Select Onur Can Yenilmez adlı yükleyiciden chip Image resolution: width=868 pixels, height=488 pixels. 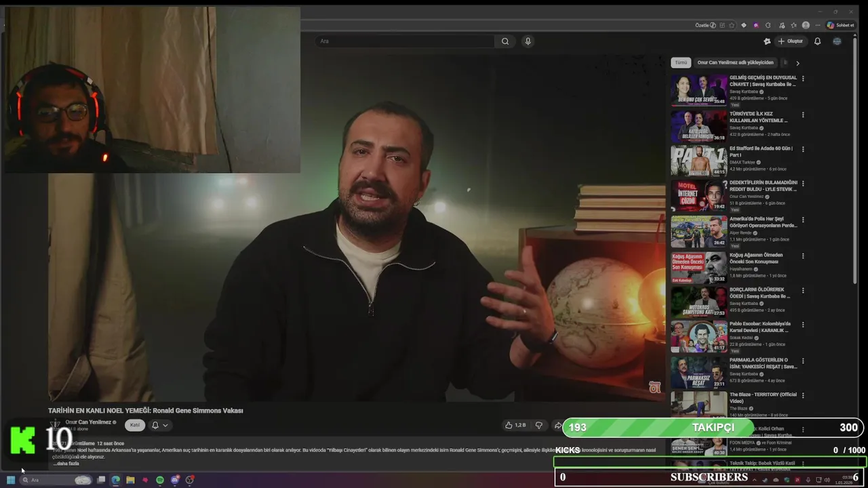pyautogui.click(x=735, y=62)
